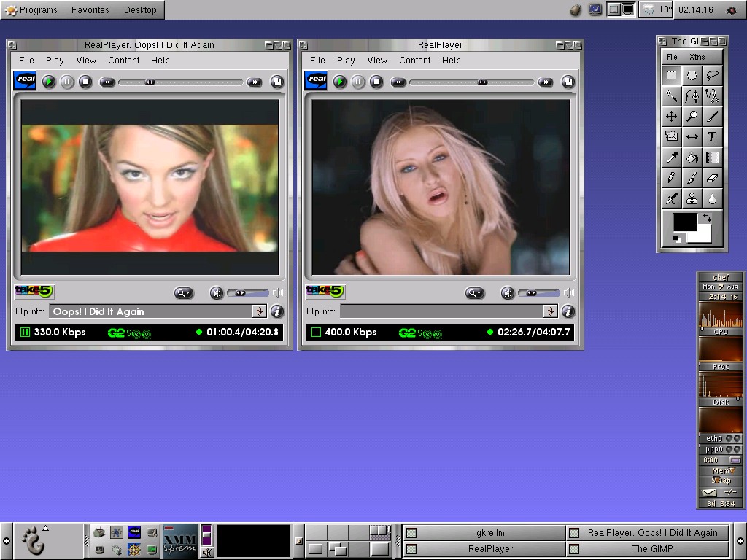The image size is (747, 560).
Task: Expand clip info selector in Oops RealPlayer
Action: (259, 311)
